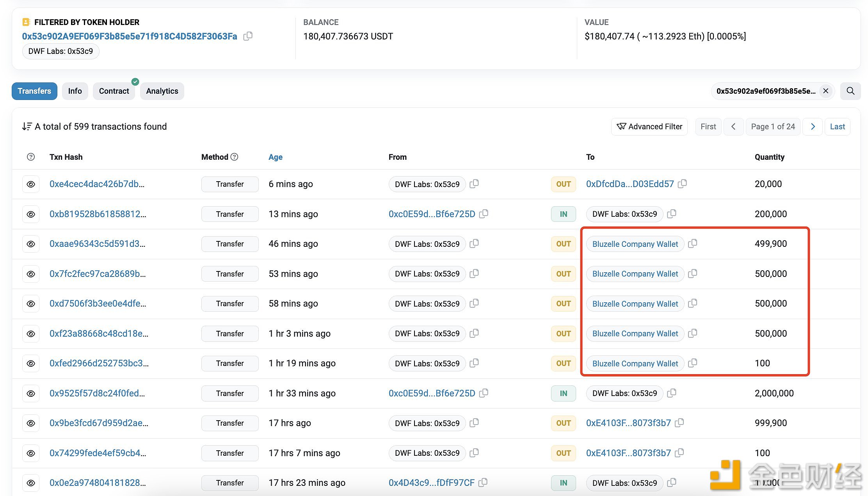This screenshot has width=868, height=496.
Task: Copy To address in 2,000,000 row
Action: pyautogui.click(x=672, y=393)
